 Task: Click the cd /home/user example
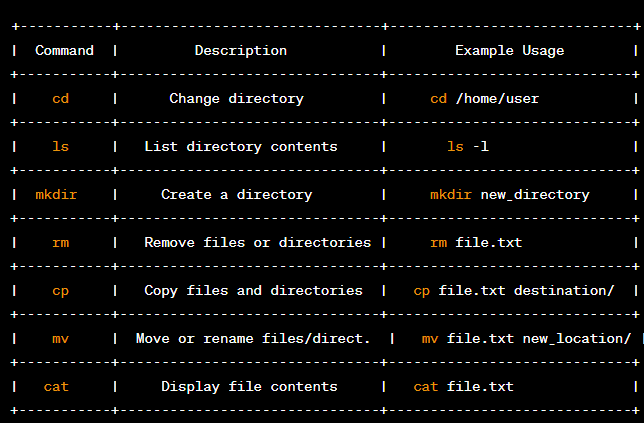coord(485,99)
